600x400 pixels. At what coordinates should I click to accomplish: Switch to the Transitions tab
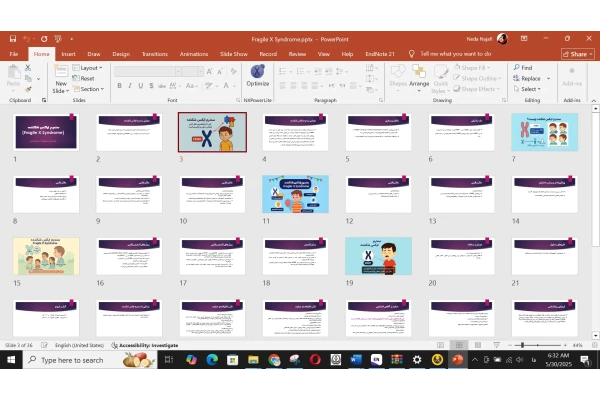click(x=155, y=54)
